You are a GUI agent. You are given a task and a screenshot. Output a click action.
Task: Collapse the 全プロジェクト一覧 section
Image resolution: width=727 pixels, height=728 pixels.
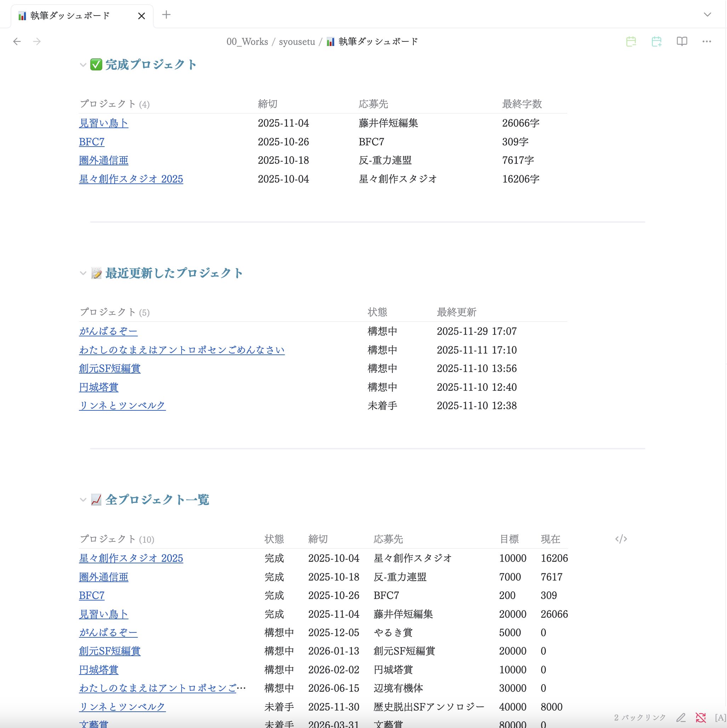(x=83, y=500)
